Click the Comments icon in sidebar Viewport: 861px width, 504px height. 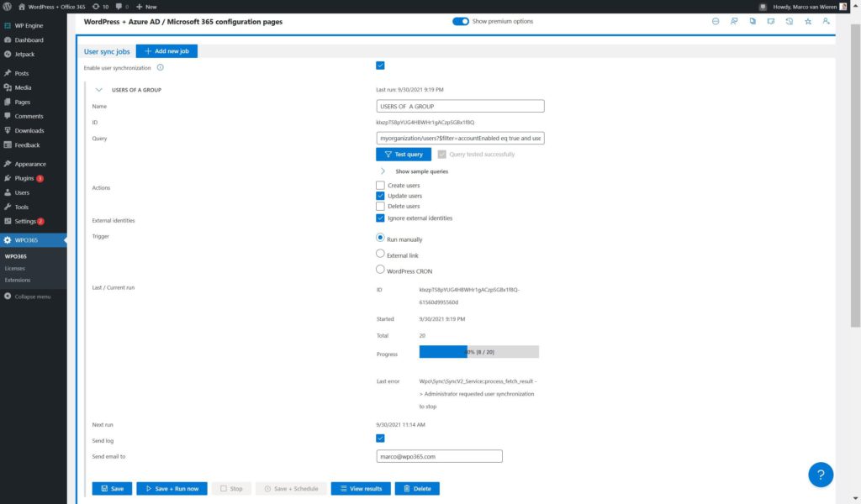tap(7, 116)
